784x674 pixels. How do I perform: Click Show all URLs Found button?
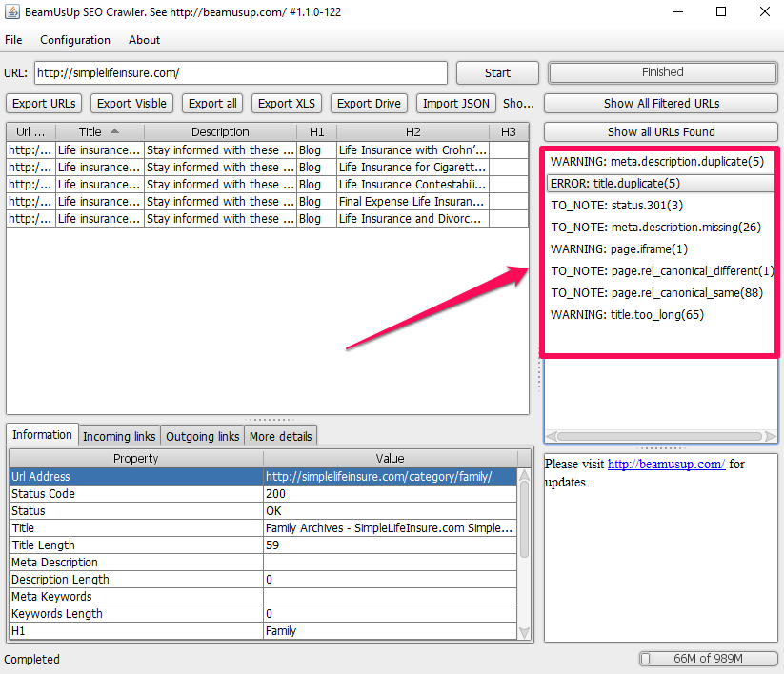coord(661,132)
